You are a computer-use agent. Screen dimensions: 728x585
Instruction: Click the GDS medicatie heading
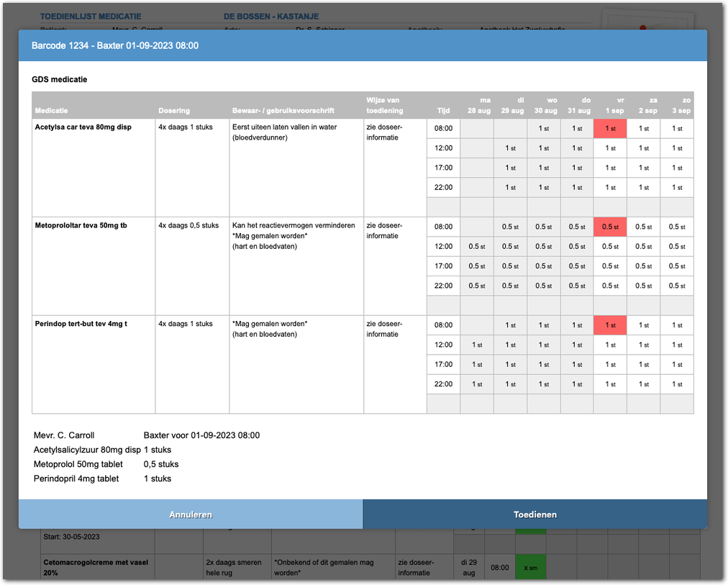tap(60, 79)
